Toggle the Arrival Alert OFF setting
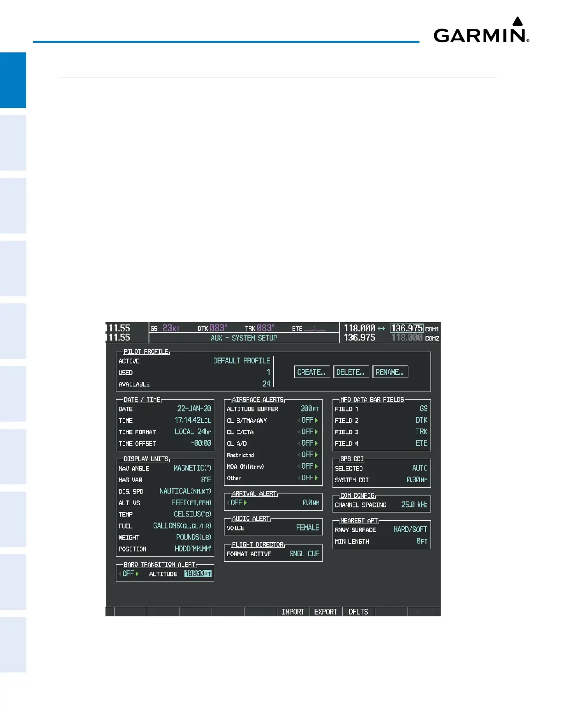 pyautogui.click(x=237, y=502)
